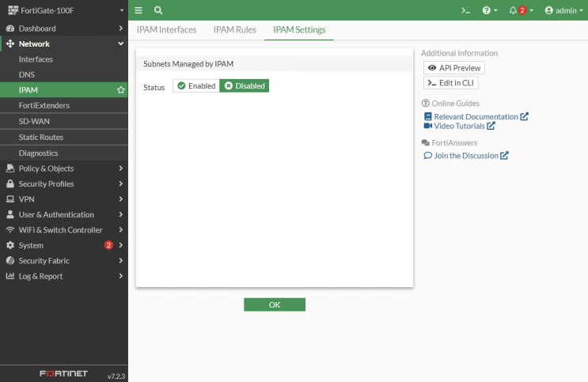Open the CLI console icon in header

click(466, 10)
